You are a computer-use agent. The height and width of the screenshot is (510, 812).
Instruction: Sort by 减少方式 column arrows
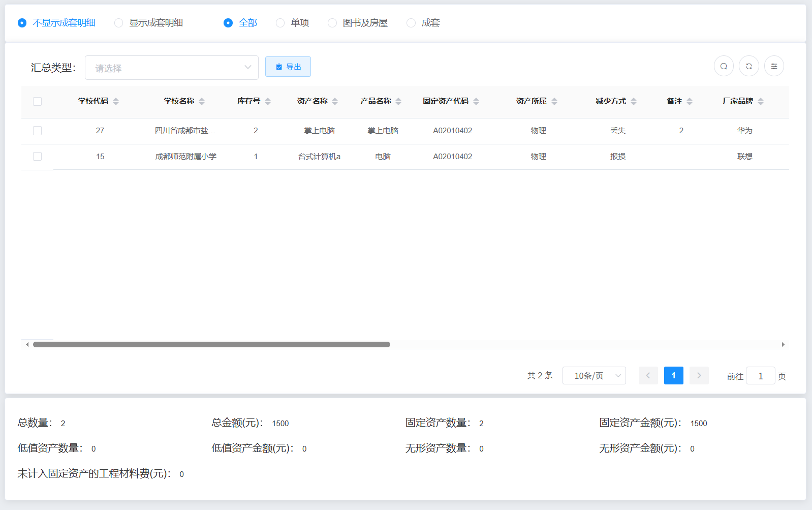coord(634,101)
